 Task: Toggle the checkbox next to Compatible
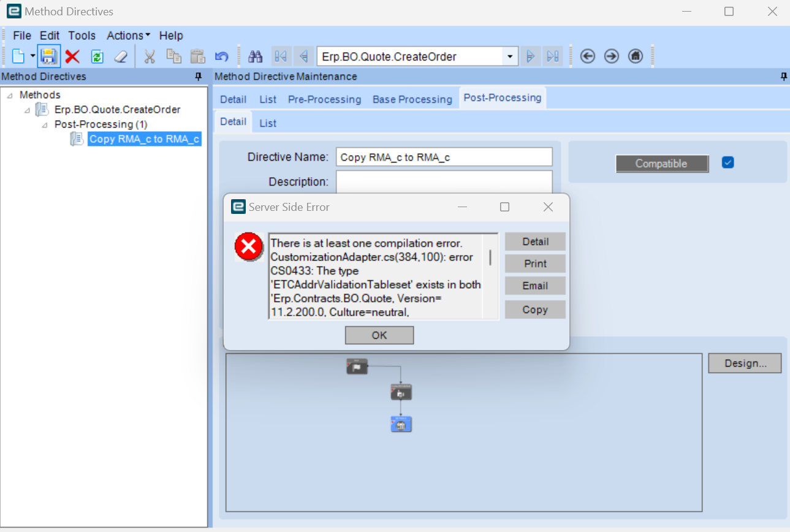(x=727, y=162)
